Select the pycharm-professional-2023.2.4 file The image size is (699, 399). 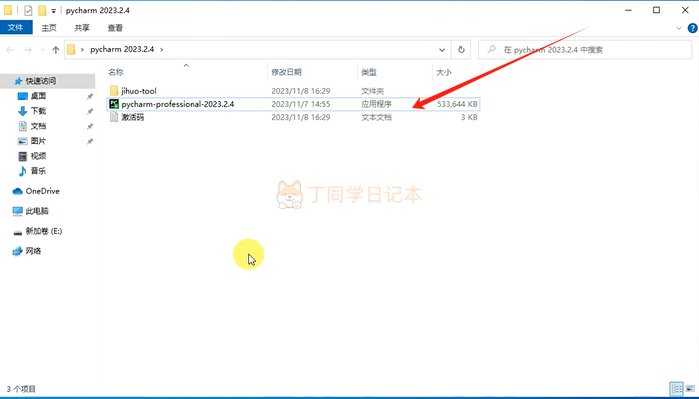pos(177,104)
